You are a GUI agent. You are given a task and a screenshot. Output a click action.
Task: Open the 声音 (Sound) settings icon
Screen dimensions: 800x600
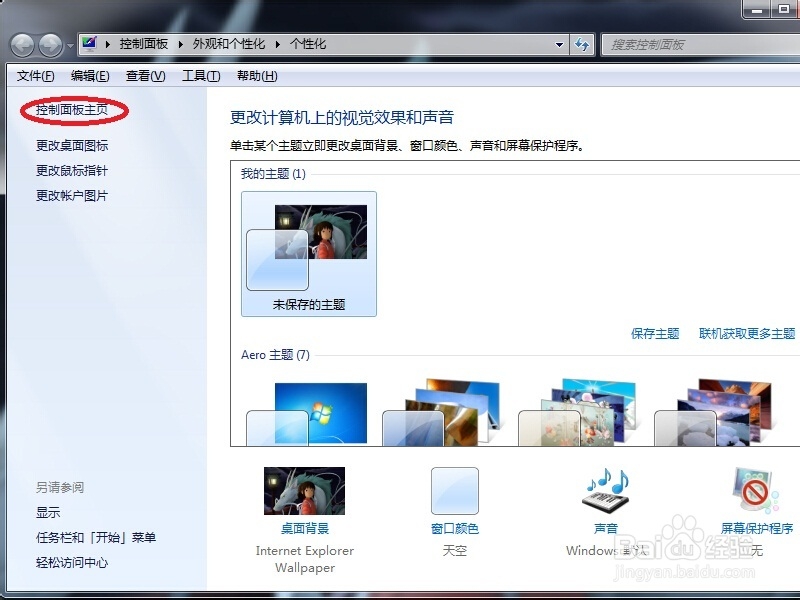[604, 490]
